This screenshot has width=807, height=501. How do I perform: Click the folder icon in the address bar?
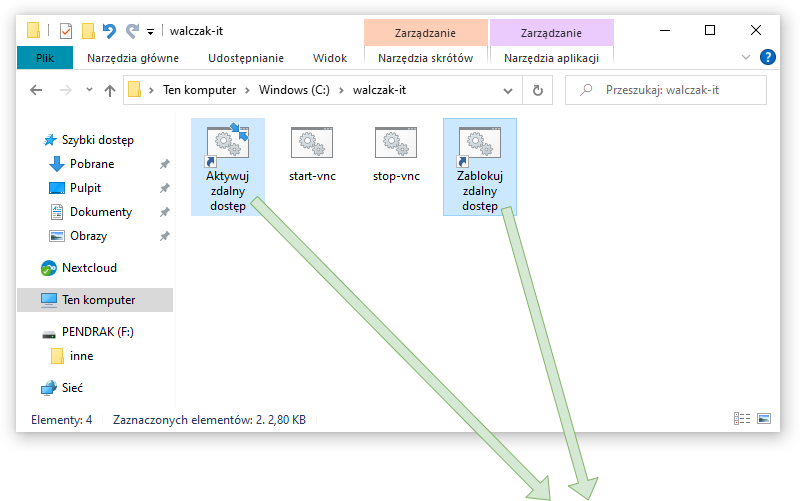coord(134,90)
